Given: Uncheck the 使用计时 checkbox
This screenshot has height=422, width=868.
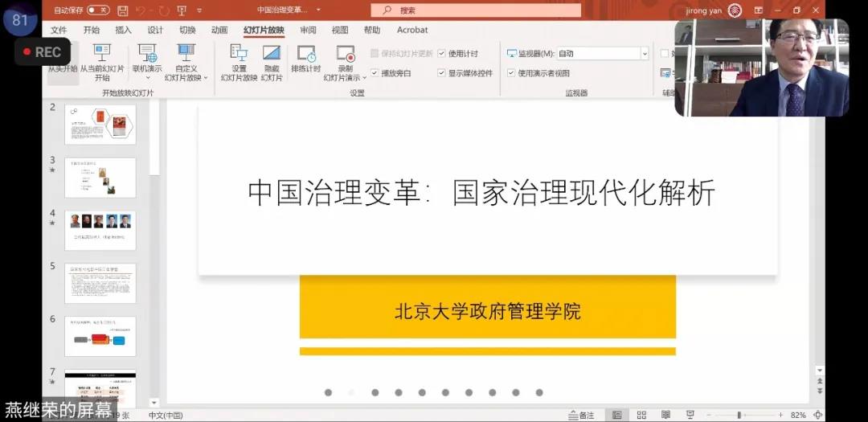Looking at the screenshot, I should pyautogui.click(x=442, y=54).
